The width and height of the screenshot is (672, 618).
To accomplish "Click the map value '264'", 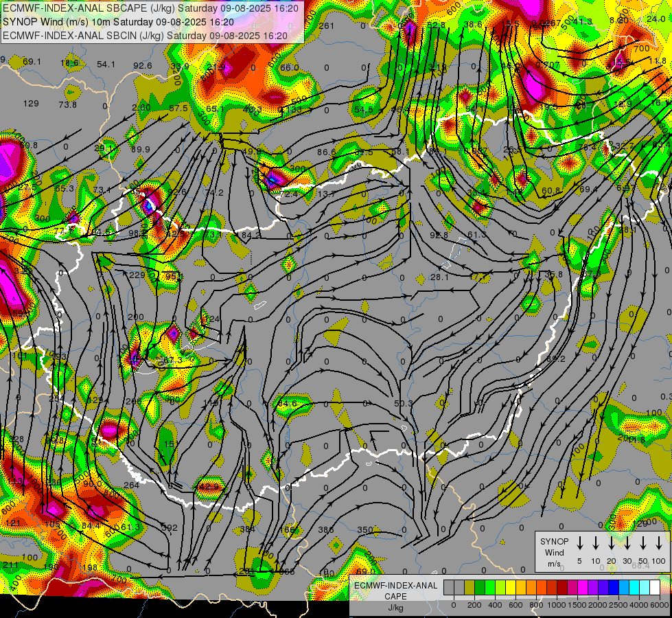I will pyautogui.click(x=131, y=485).
